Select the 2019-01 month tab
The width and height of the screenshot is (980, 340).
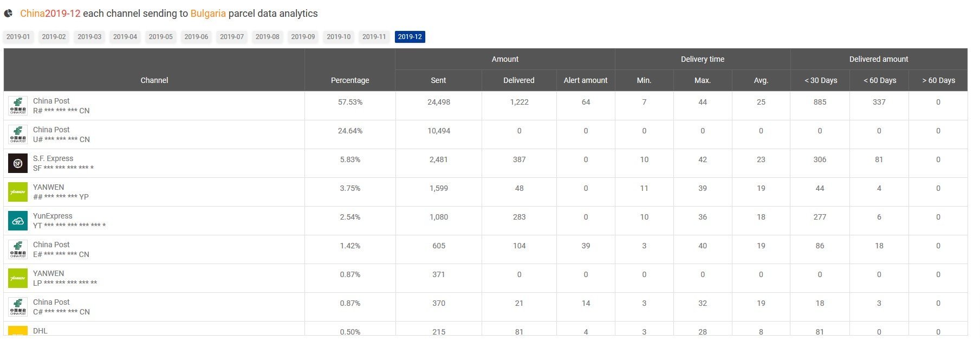pos(18,37)
